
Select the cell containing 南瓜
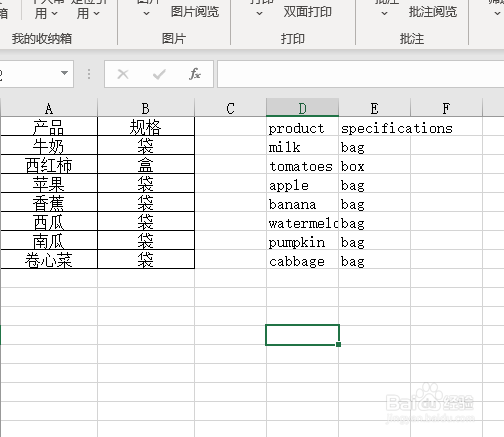[x=49, y=240]
